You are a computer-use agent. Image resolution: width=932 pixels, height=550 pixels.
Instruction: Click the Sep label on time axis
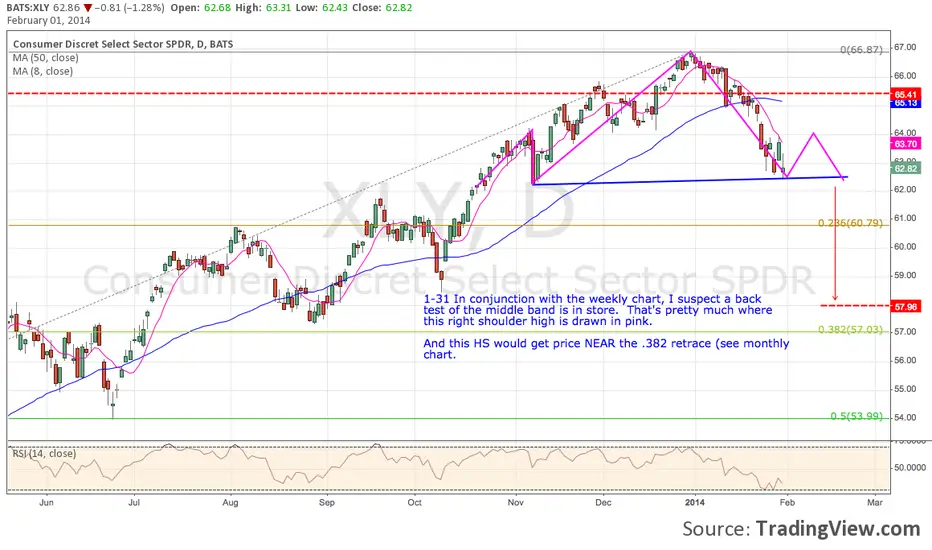[326, 502]
